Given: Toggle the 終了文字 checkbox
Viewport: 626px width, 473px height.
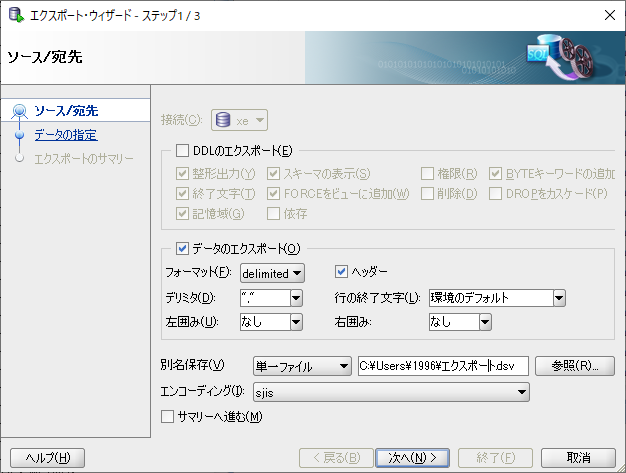Looking at the screenshot, I should pos(182,194).
